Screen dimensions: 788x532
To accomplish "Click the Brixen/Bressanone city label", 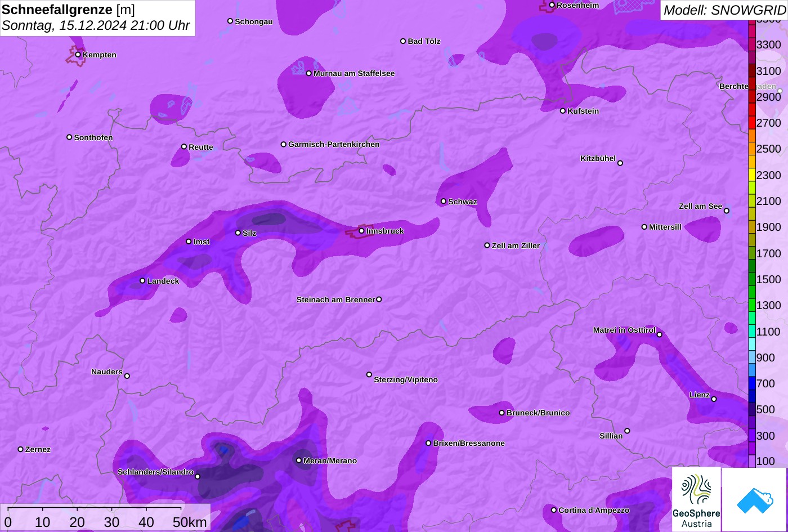I will click(x=468, y=443).
